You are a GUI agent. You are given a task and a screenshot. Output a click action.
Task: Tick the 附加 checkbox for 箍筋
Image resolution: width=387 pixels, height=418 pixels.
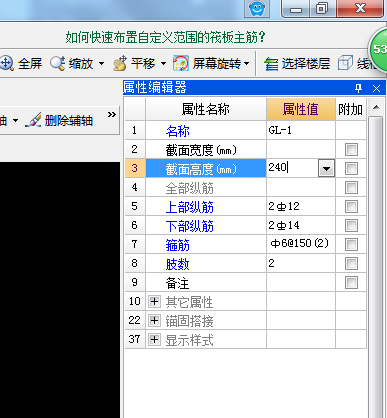click(x=351, y=244)
